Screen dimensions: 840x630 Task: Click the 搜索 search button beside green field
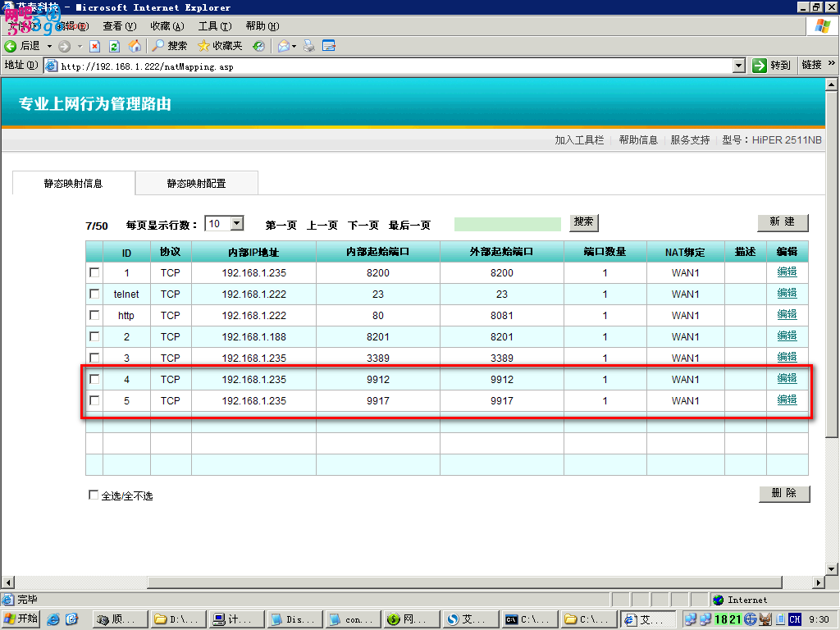583,222
